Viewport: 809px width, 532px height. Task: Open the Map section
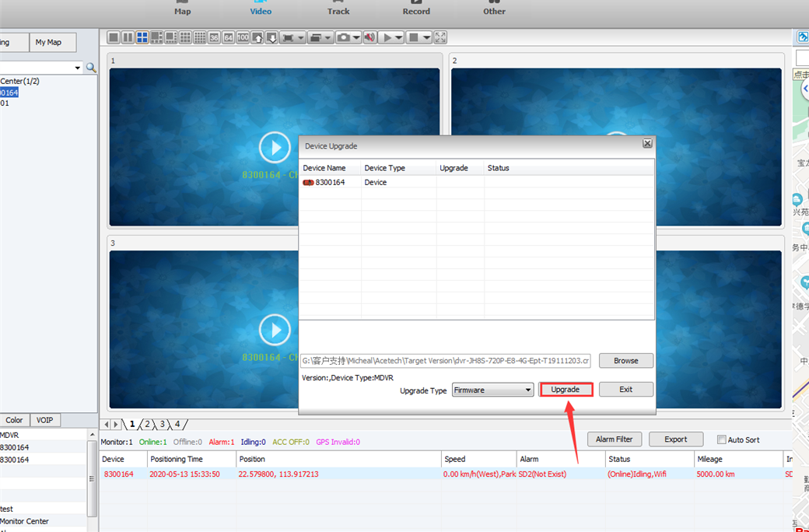pos(182,9)
